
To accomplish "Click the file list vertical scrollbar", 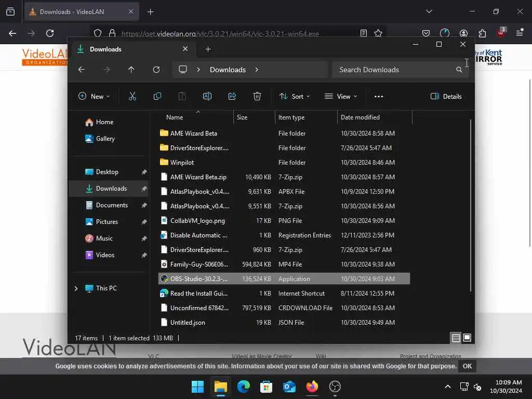I will pos(470,205).
